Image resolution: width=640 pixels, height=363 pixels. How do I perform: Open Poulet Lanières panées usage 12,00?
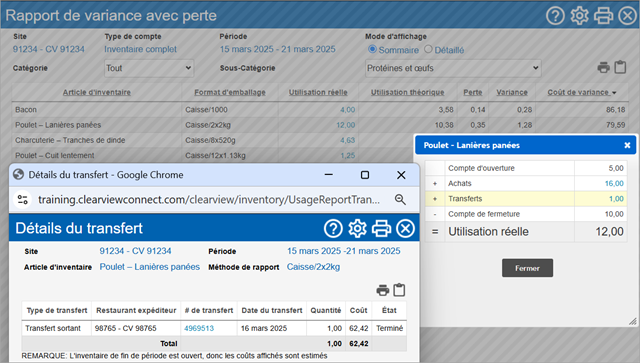345,125
